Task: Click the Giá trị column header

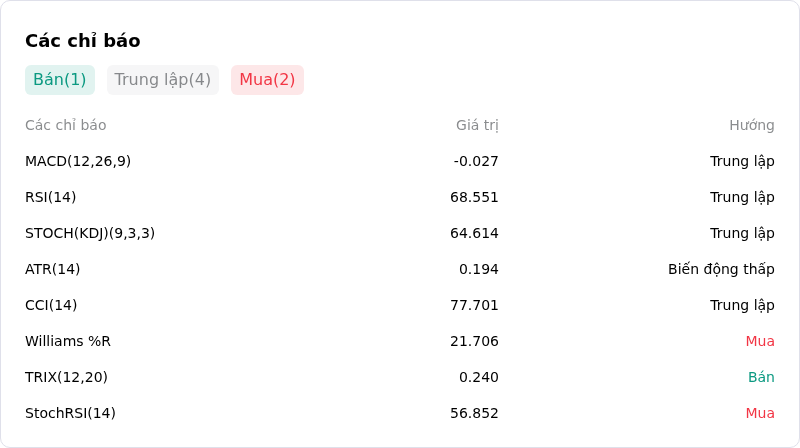Action: click(x=477, y=125)
